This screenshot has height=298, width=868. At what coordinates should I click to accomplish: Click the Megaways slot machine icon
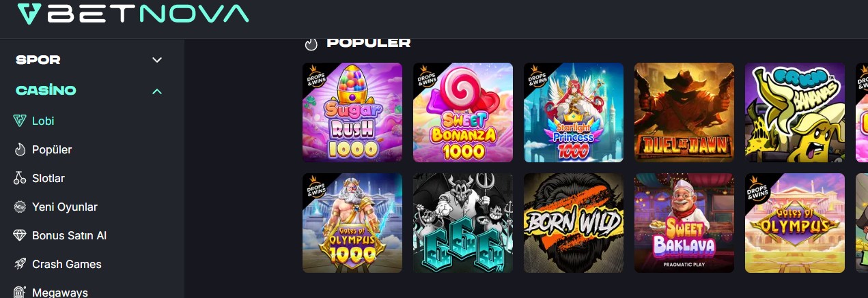pyautogui.click(x=20, y=293)
